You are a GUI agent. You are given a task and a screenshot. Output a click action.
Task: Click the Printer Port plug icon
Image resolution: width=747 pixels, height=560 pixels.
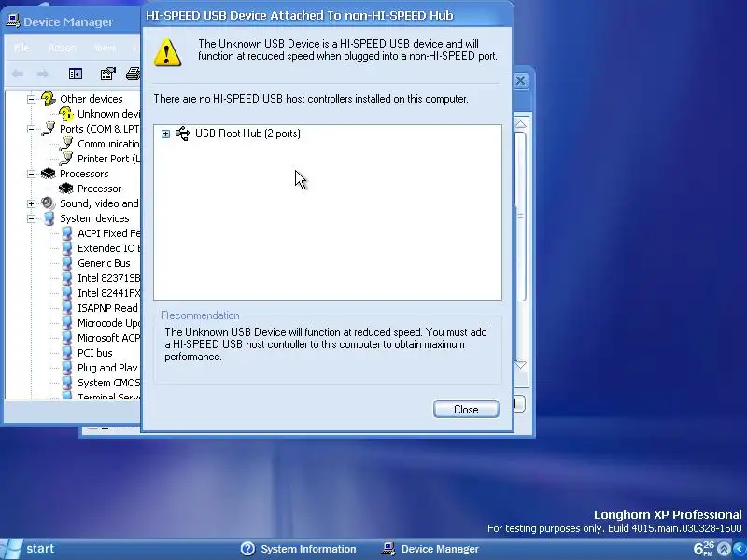66,159
